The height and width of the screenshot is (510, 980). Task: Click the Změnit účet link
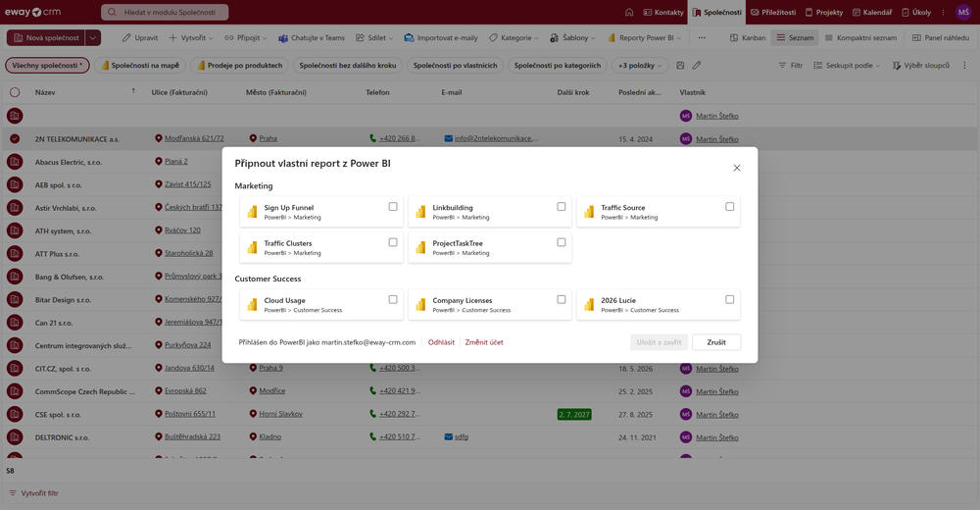(x=484, y=342)
